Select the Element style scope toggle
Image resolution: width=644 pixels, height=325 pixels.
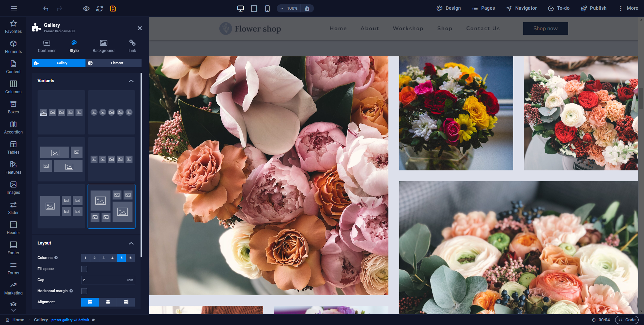[x=114, y=63]
